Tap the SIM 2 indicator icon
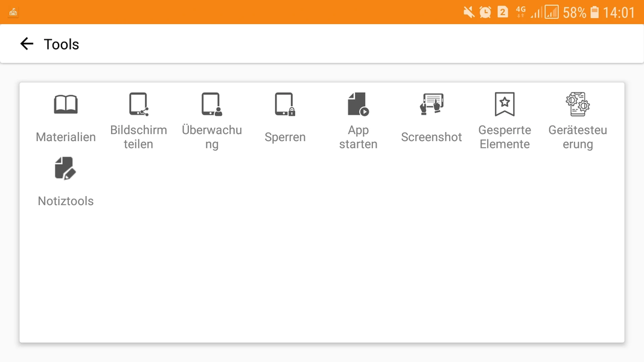 coord(502,12)
